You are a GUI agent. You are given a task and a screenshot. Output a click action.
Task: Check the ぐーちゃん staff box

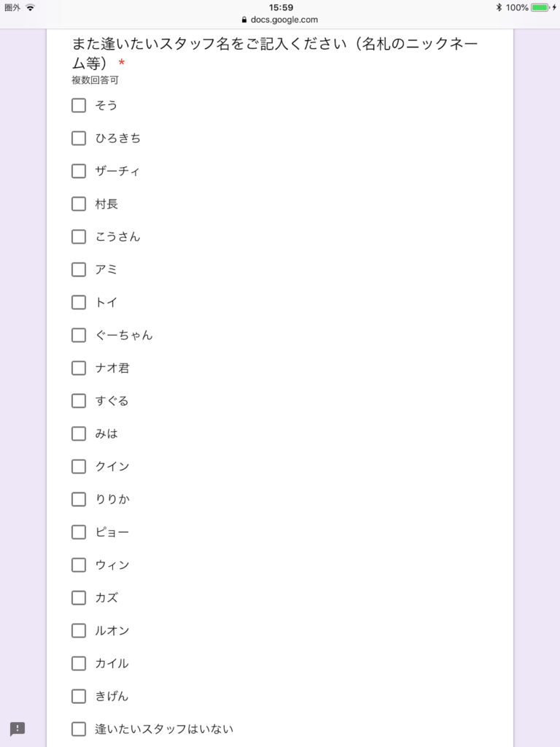pyautogui.click(x=79, y=335)
